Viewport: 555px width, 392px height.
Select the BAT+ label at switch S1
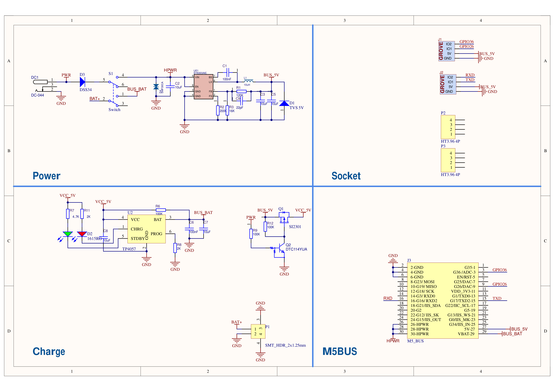click(95, 99)
